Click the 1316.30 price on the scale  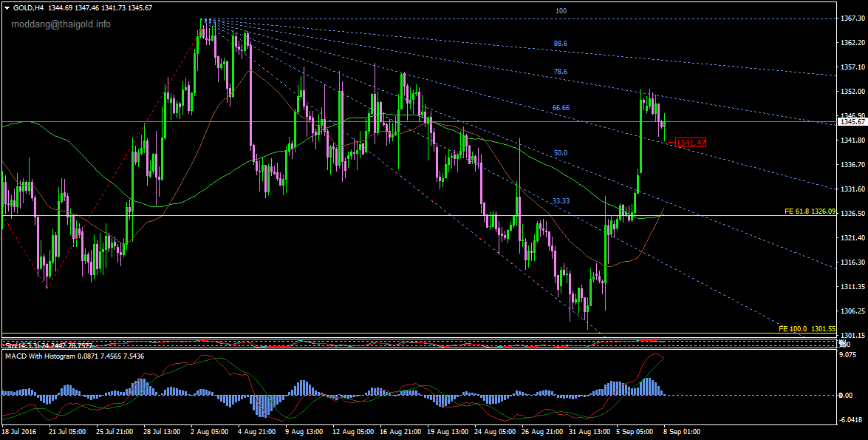click(x=852, y=263)
